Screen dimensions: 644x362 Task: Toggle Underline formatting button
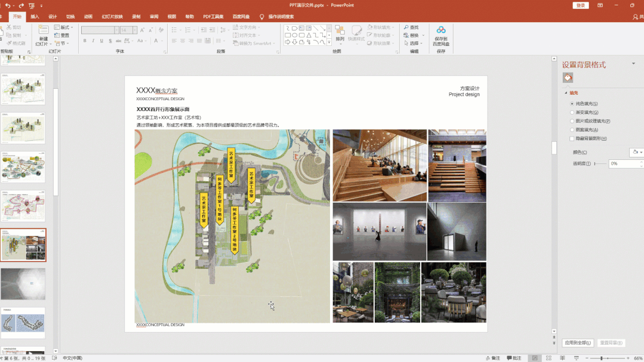click(x=101, y=41)
